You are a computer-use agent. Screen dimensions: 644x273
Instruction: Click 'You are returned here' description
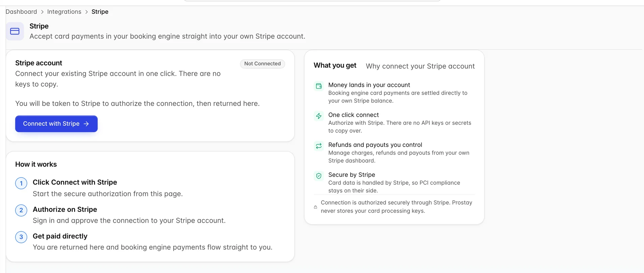(153, 247)
